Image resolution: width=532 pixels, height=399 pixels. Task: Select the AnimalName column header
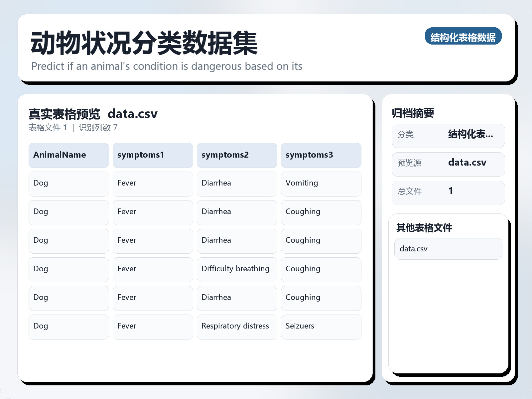click(68, 155)
